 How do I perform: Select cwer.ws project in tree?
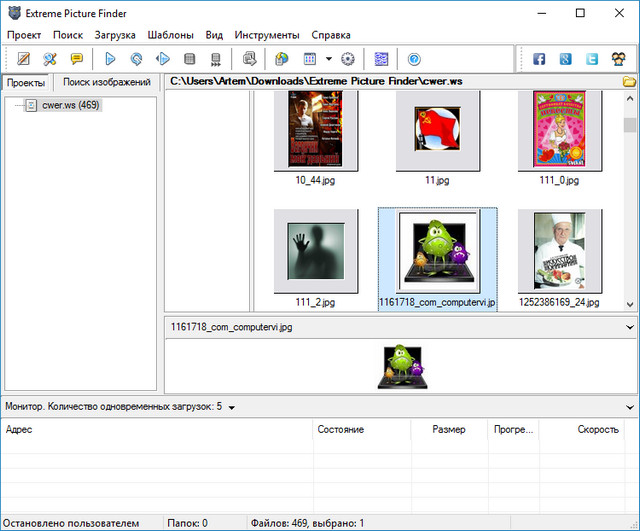(70, 104)
